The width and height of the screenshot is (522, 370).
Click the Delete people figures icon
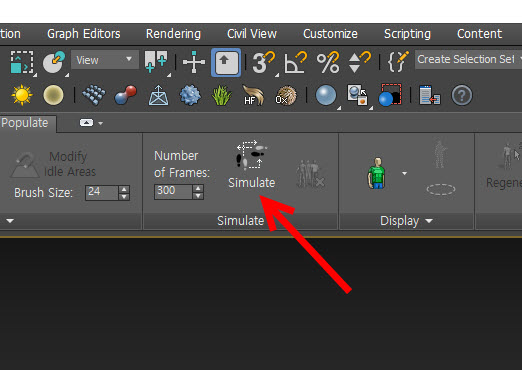310,174
